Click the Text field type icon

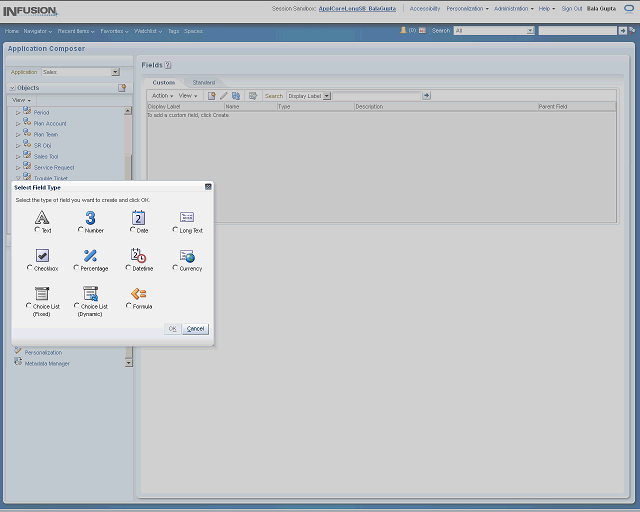pos(42,218)
